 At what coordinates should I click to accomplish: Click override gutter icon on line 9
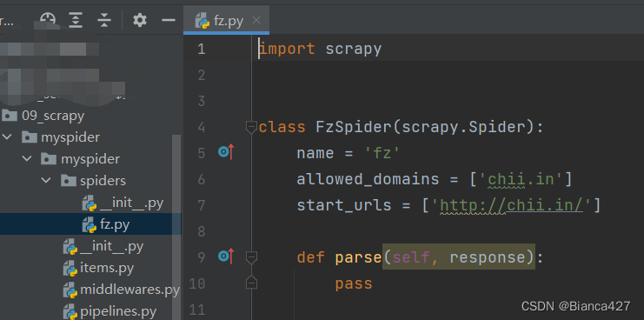(226, 257)
